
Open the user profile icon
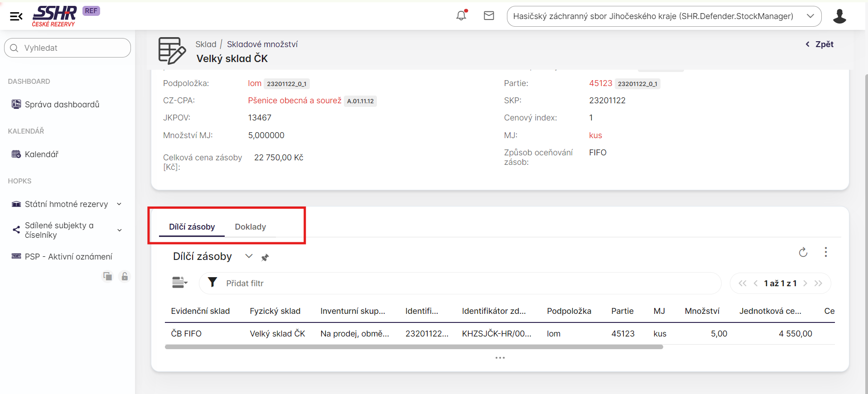tap(839, 16)
